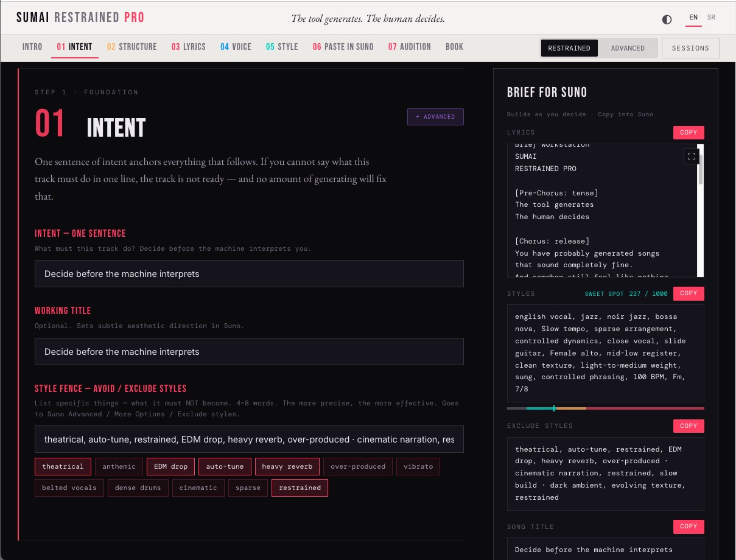Go to the 01 INTENT tab
736x560 pixels.
[x=75, y=47]
